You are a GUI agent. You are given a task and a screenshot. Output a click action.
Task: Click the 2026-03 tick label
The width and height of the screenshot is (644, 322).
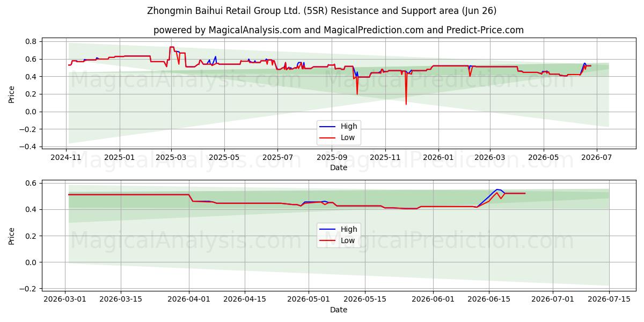[x=490, y=157]
